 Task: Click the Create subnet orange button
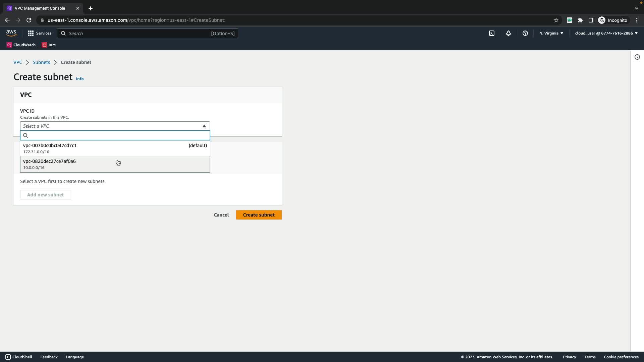click(259, 215)
